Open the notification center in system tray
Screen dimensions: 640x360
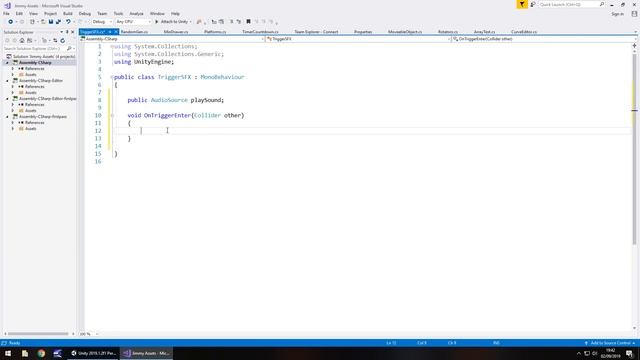629,353
